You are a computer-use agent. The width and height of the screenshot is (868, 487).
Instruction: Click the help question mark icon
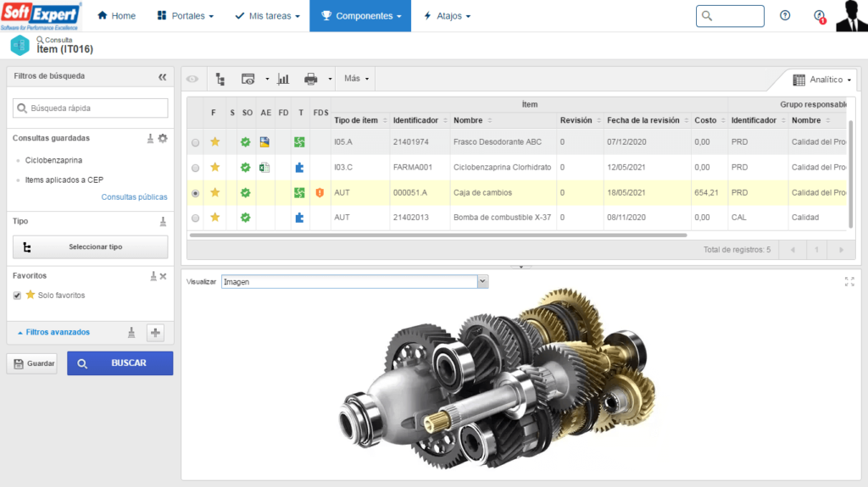point(785,15)
